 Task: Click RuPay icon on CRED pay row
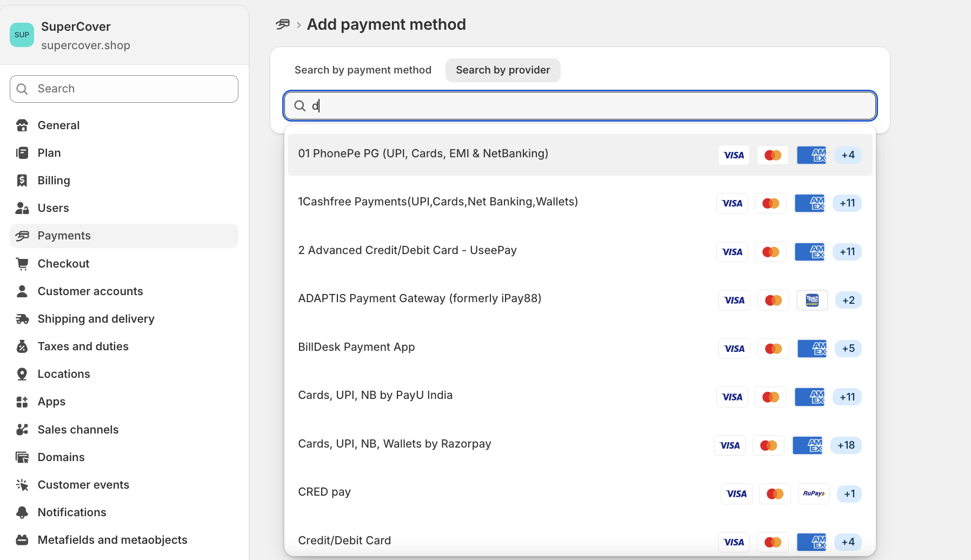(x=814, y=494)
